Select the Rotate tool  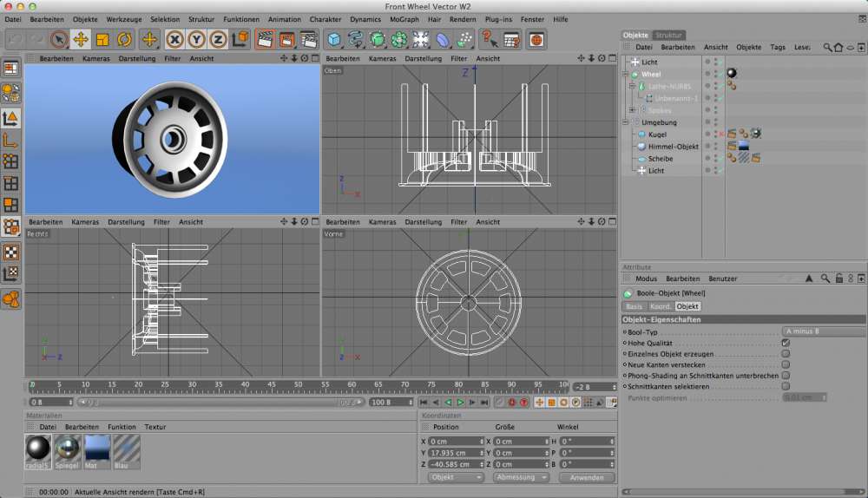coord(124,39)
